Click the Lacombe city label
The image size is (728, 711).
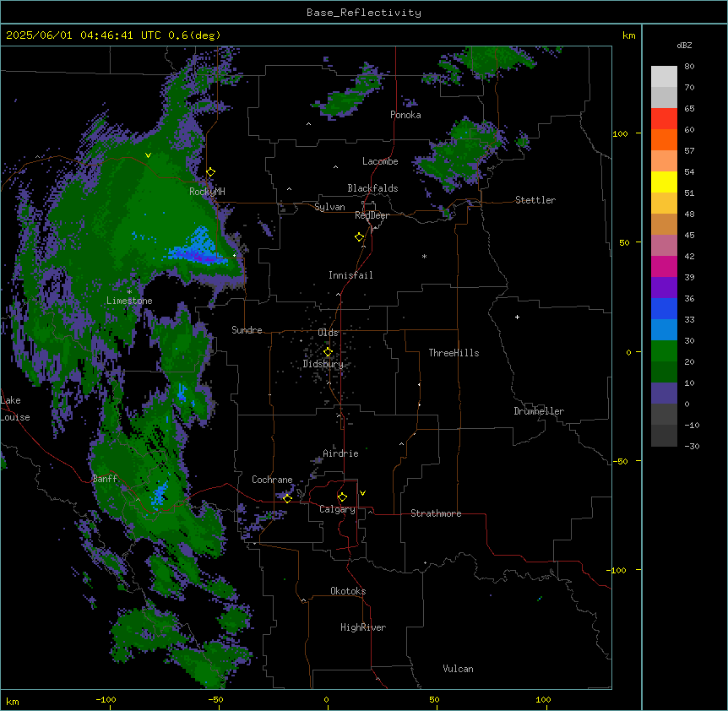[x=380, y=161]
